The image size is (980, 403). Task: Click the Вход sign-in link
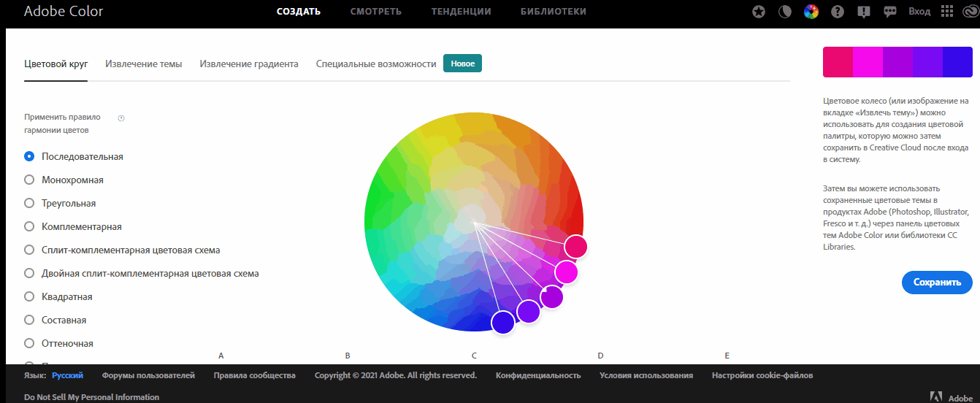click(919, 12)
